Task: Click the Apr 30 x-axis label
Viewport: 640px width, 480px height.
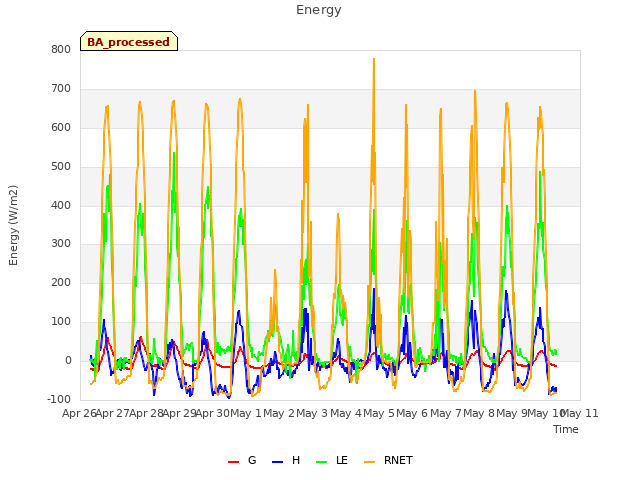Action: [x=213, y=413]
